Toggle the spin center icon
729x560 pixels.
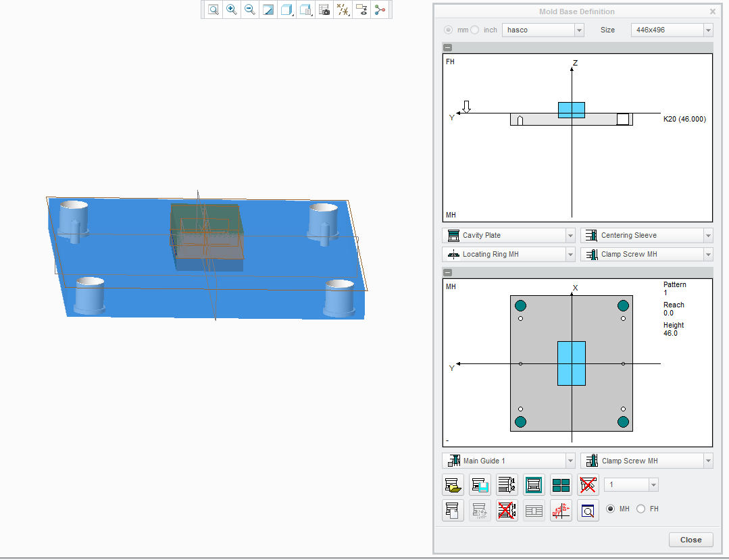click(x=380, y=9)
